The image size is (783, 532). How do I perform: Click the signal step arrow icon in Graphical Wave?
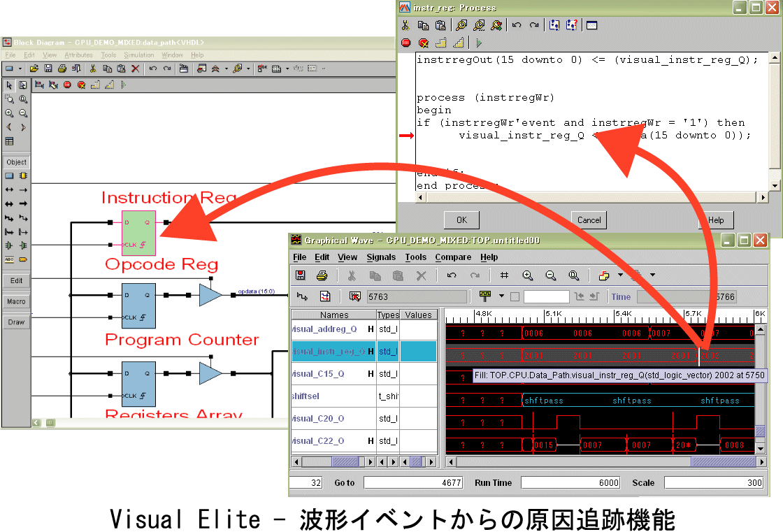tap(302, 296)
